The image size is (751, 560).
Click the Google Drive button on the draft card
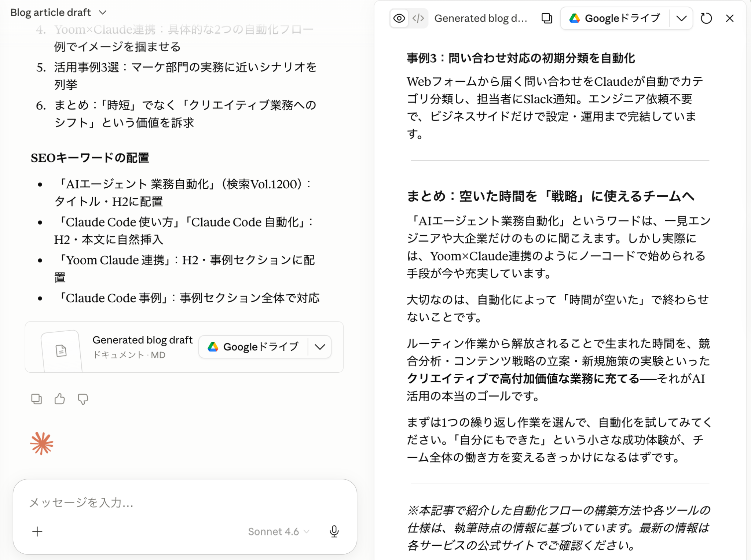point(253,347)
